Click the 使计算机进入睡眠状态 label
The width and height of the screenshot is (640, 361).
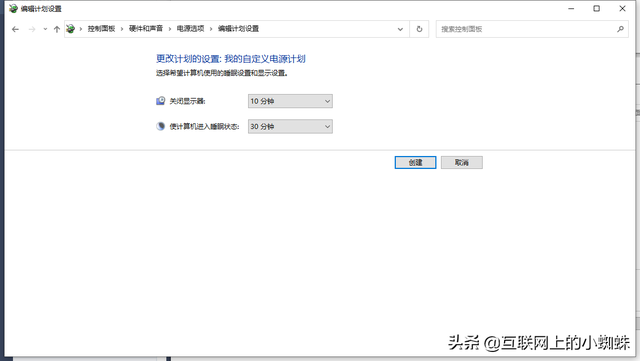(204, 127)
